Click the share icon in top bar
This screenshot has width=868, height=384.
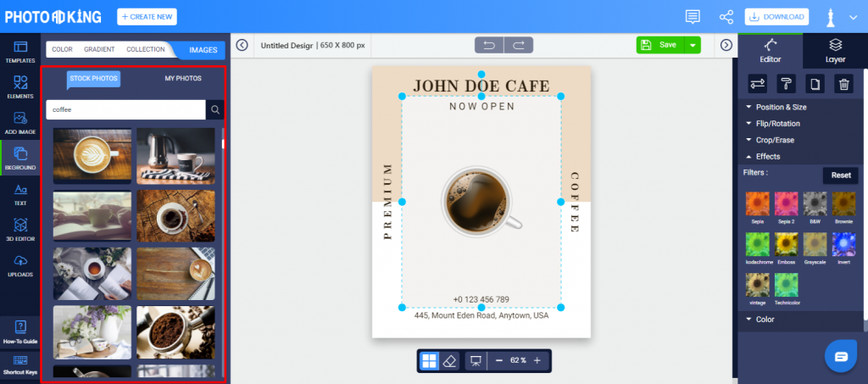pyautogui.click(x=726, y=17)
